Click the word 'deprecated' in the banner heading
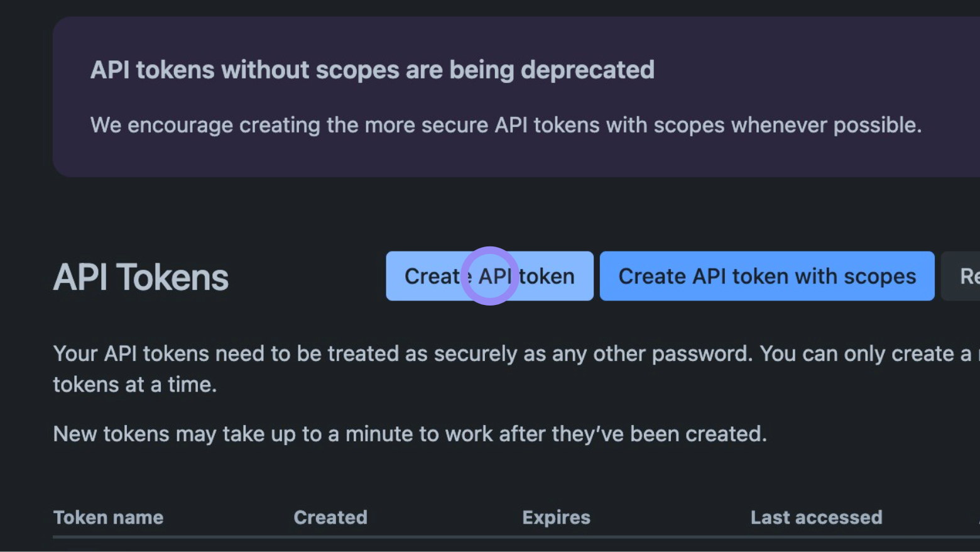This screenshot has width=980, height=552. (587, 70)
